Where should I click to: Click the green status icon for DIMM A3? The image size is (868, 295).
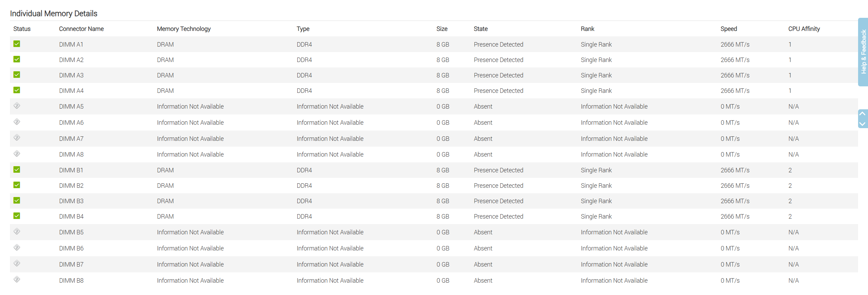pos(17,75)
